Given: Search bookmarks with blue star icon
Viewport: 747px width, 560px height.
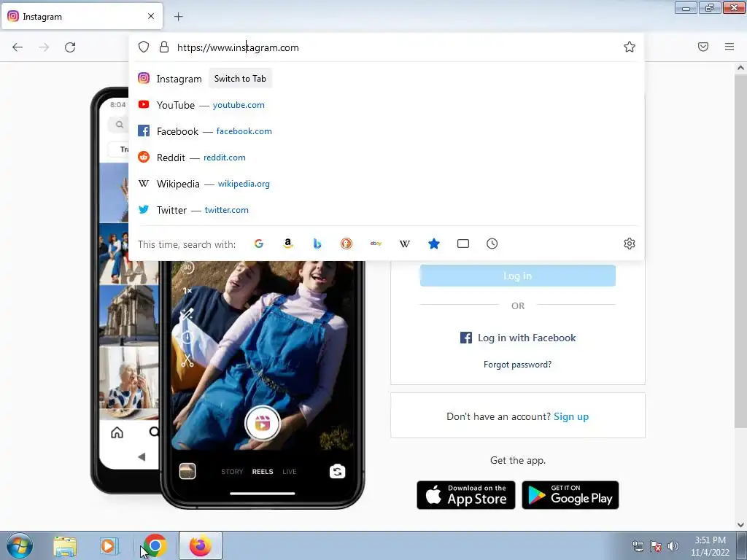Looking at the screenshot, I should click(434, 244).
